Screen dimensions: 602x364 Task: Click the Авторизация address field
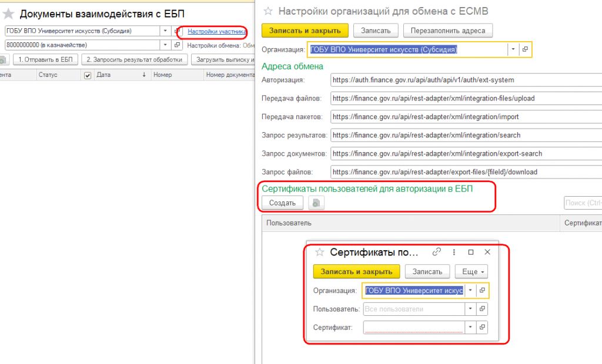[466, 80]
